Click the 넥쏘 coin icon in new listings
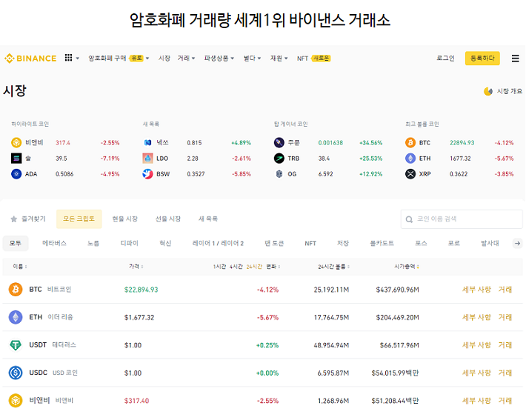The image size is (526, 420). tap(147, 142)
